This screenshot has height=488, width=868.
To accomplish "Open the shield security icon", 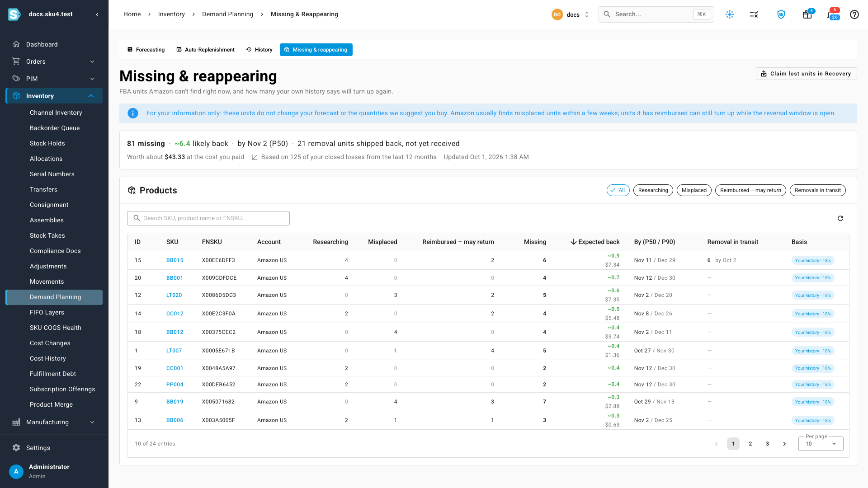I will 781,14.
